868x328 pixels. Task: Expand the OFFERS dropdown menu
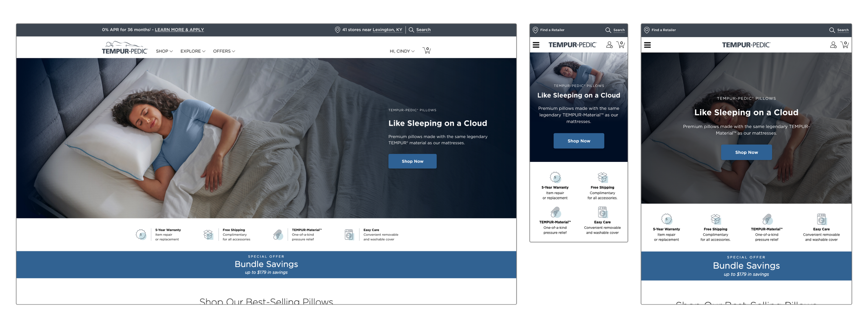[224, 51]
